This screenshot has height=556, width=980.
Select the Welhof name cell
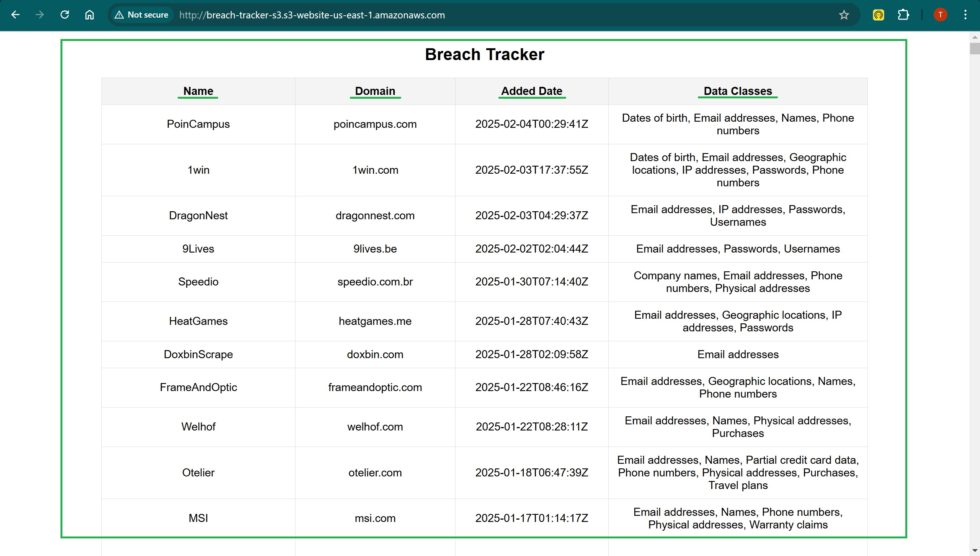pyautogui.click(x=198, y=427)
